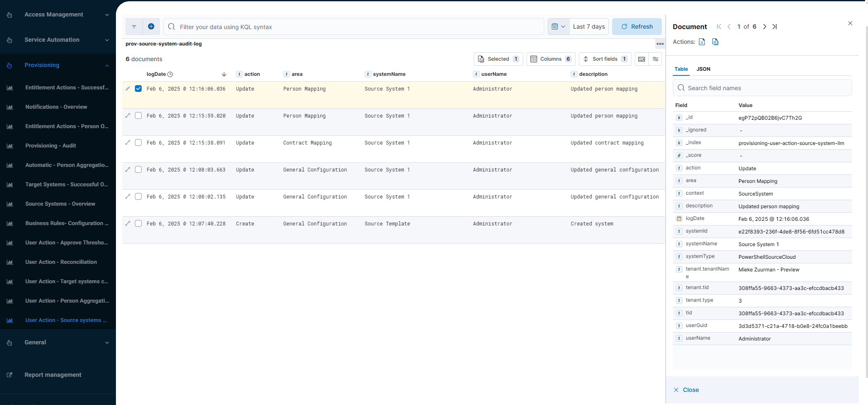Screen dimensions: 868x405
Task: Click the Close link in flyout footer
Action: click(686, 390)
